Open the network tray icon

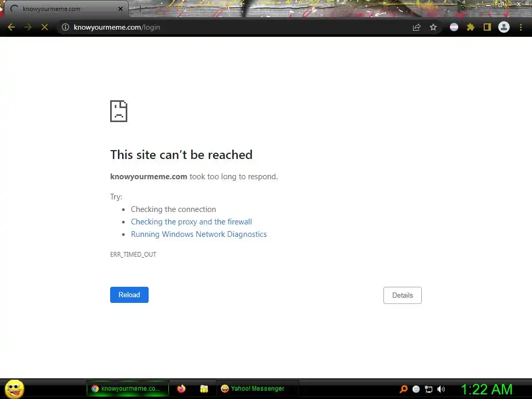[x=429, y=389]
